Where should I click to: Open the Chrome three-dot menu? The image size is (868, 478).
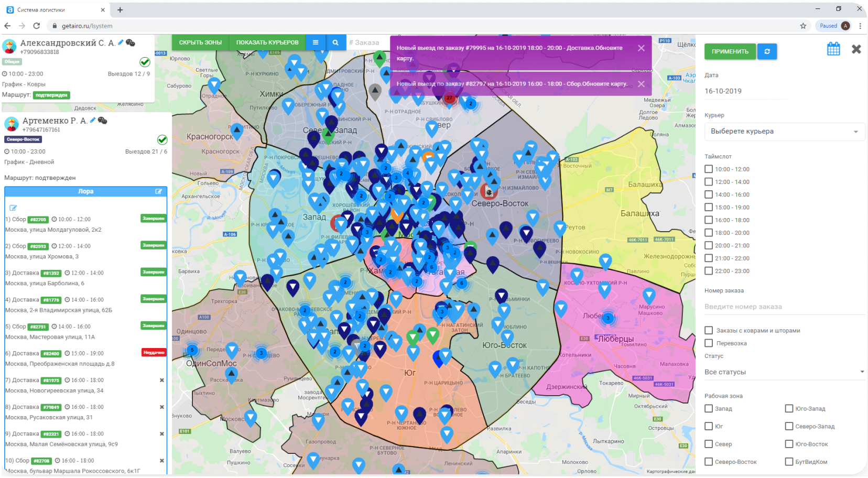(x=860, y=26)
